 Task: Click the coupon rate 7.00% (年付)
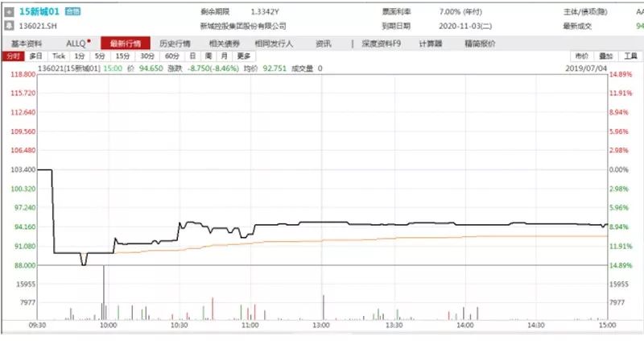[460, 12]
